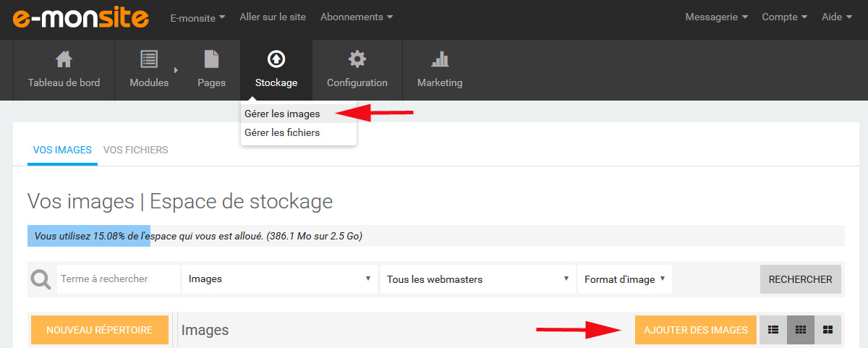Expand Format d'image dropdown
Screen dimensions: 868x348
[624, 279]
